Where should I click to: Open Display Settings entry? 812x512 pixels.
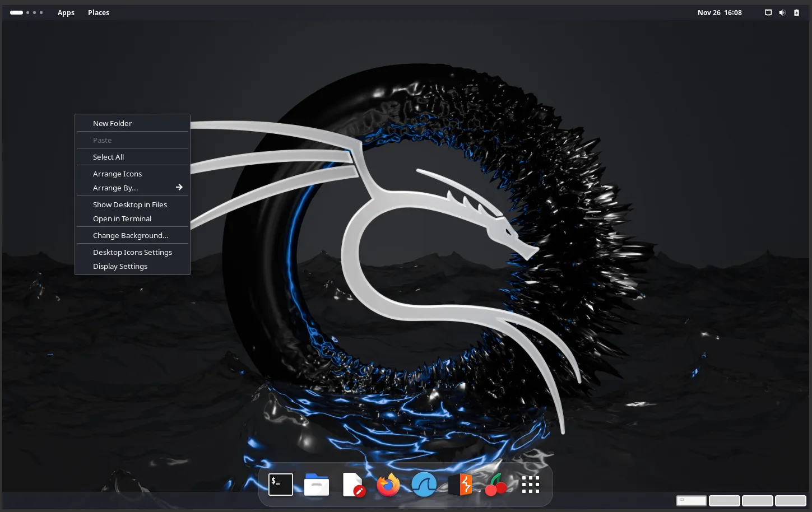(133, 266)
